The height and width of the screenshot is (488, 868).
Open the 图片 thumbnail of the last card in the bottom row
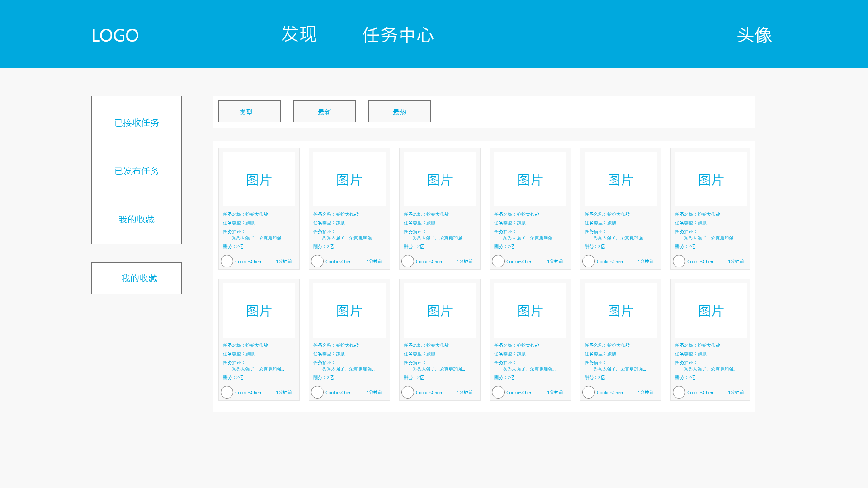click(711, 310)
